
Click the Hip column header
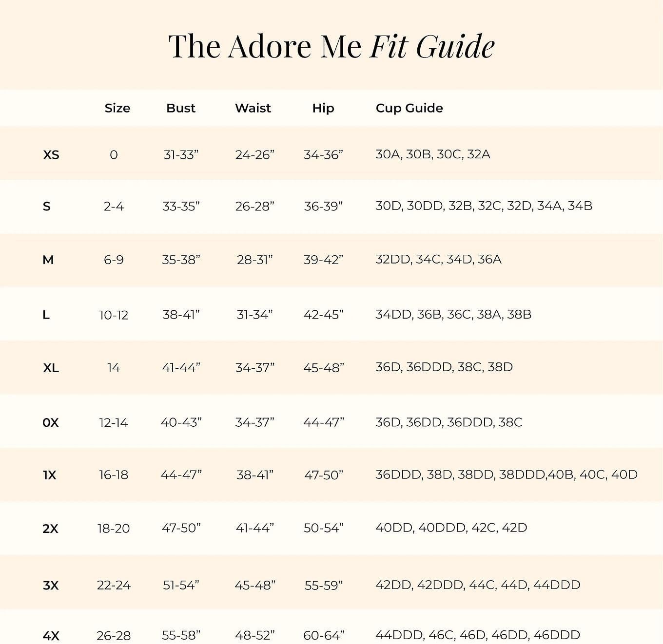[x=323, y=108]
